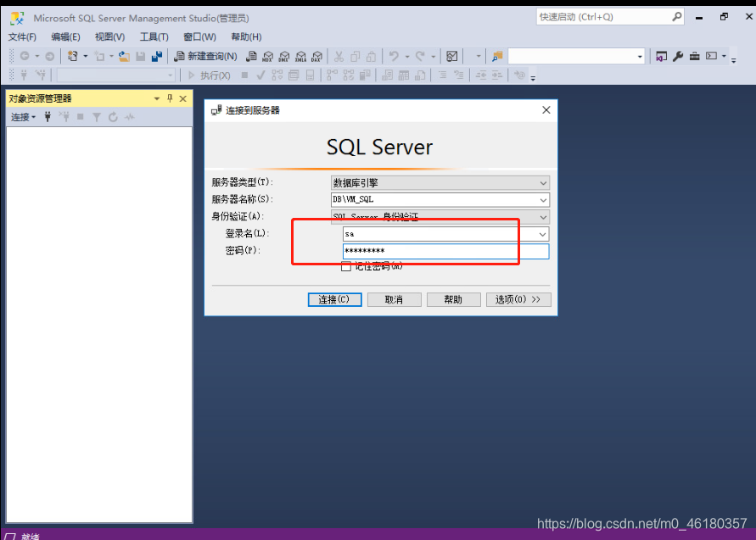Screen dimensions: 756x540
Task: Click the 连接(C) button
Action: [x=335, y=299]
